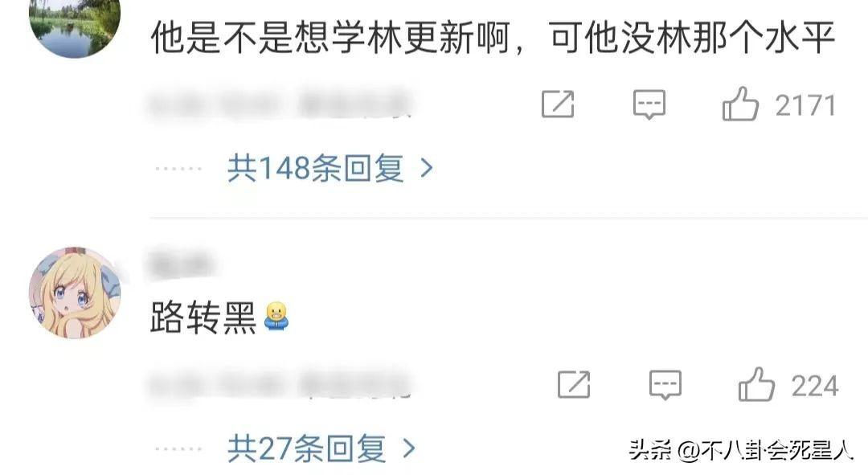Select the 路转黑 comment text
Image resolution: width=868 pixels, height=475 pixels.
[203, 317]
